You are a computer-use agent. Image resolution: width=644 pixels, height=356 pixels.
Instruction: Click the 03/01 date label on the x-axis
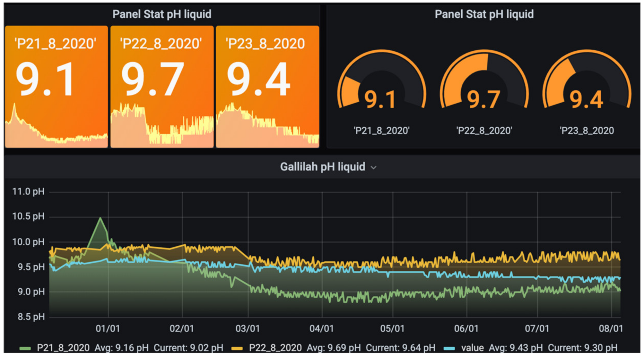pos(248,329)
